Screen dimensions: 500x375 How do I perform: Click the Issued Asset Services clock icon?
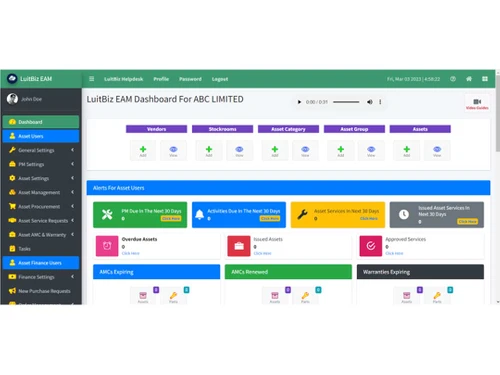pyautogui.click(x=404, y=214)
